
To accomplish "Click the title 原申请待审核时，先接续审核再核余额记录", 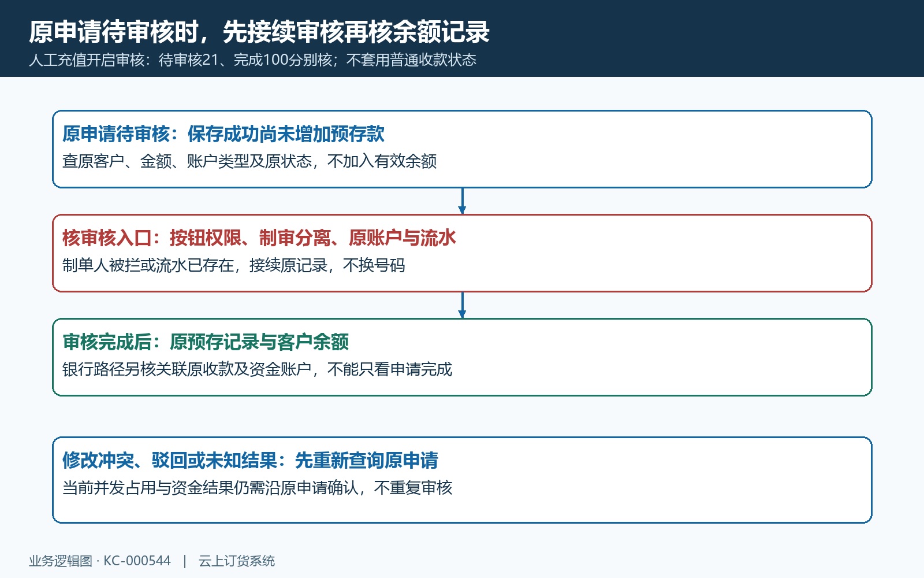I will (259, 32).
